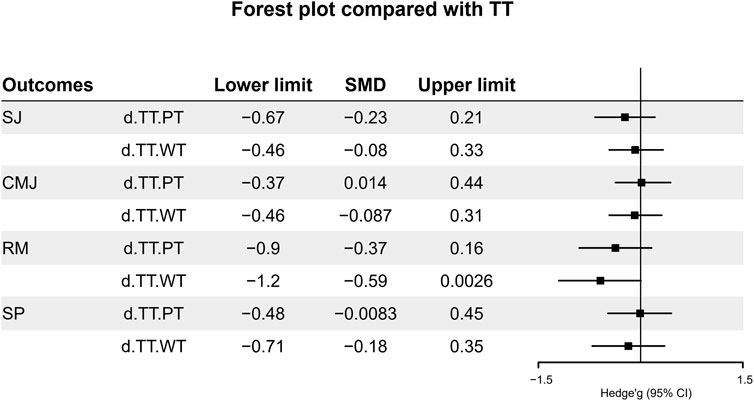Click the Hedge'g (95% CI) axis label
This screenshot has width=754, height=401.
[x=641, y=393]
